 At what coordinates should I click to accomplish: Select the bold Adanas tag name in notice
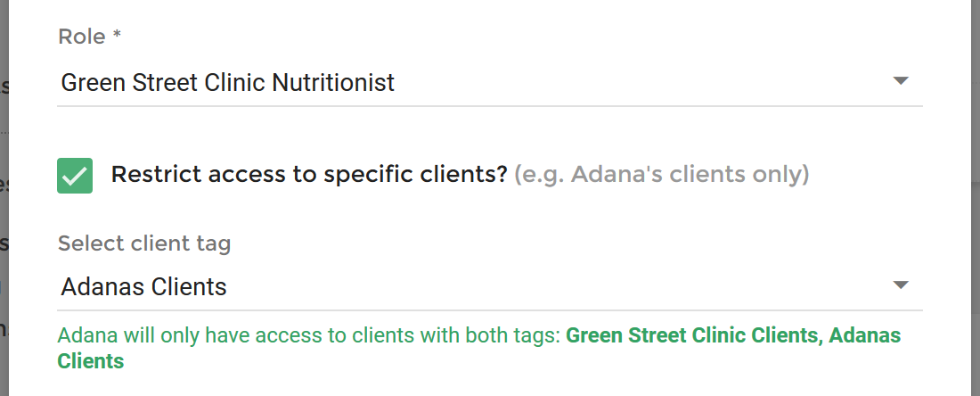[x=864, y=336]
